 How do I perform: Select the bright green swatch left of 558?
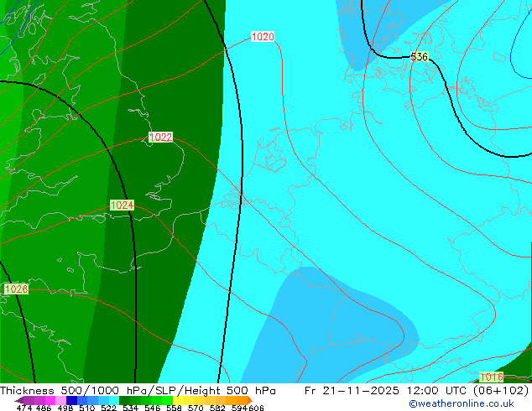coord(168,400)
